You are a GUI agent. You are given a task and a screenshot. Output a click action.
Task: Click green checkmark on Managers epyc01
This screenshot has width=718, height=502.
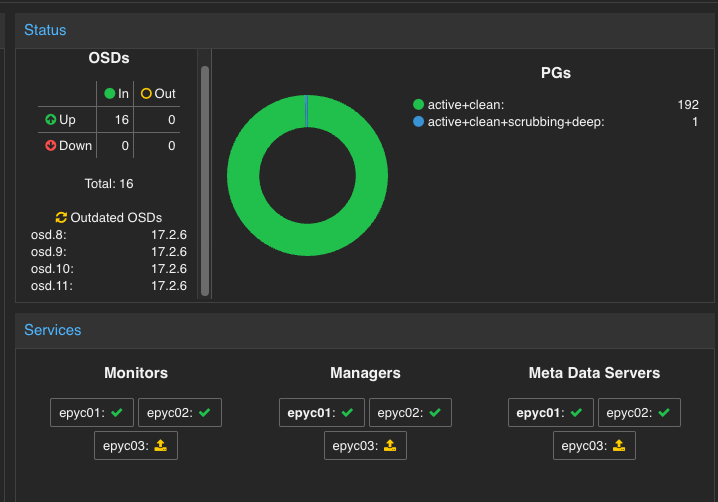click(348, 413)
